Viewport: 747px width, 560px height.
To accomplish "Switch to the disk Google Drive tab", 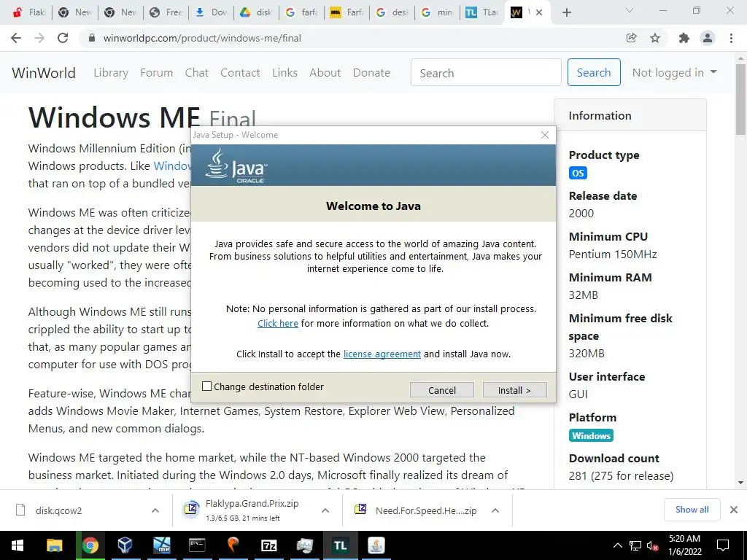I will [258, 12].
